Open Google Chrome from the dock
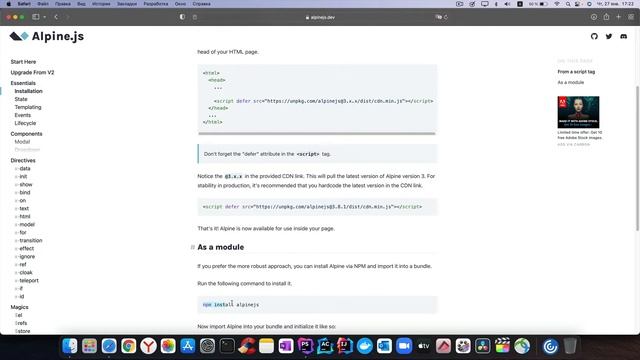This screenshot has height=360, width=640. (x=128, y=346)
